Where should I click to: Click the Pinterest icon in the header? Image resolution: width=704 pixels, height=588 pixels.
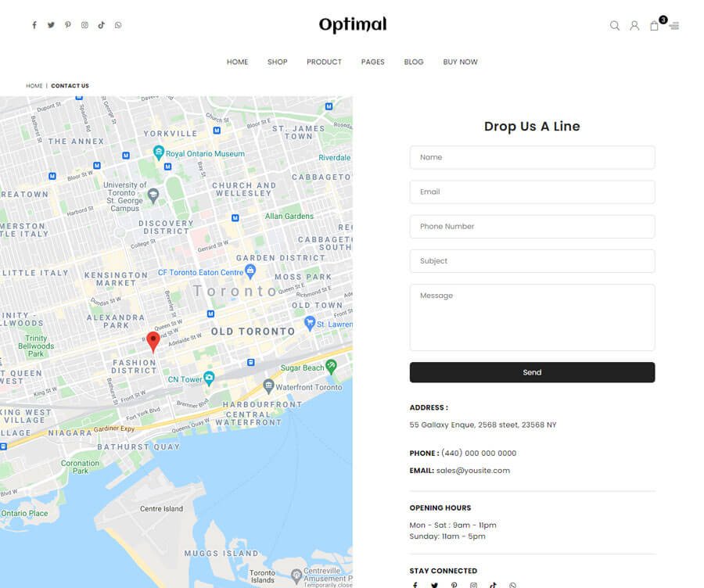[x=68, y=25]
